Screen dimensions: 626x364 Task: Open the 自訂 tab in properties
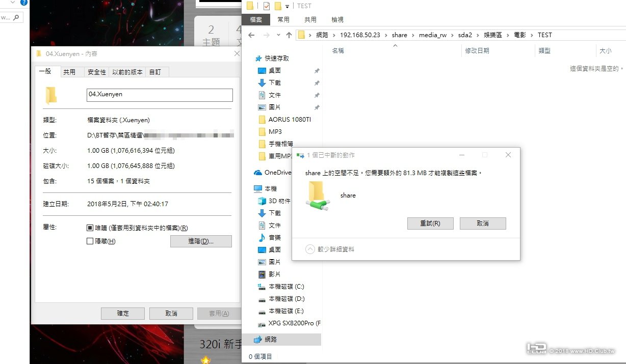155,72
